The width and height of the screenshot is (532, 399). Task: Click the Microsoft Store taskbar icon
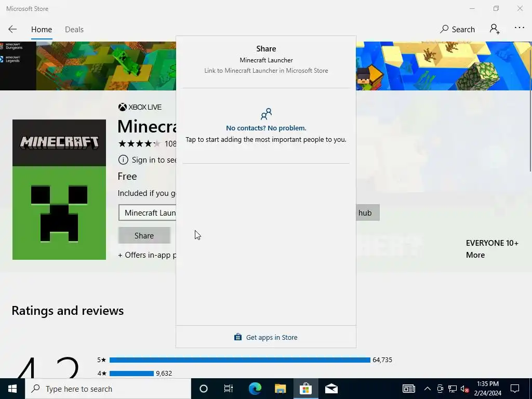pyautogui.click(x=305, y=389)
